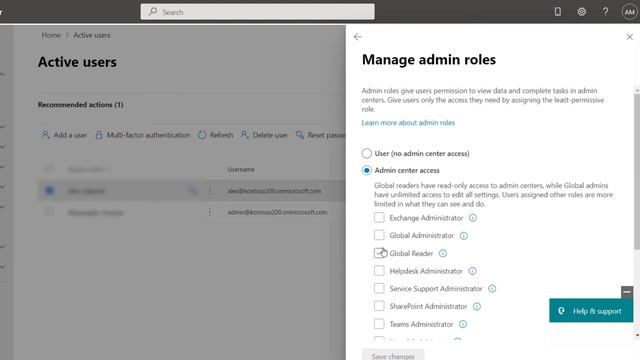The height and width of the screenshot is (360, 640).
Task: Refresh the active users list
Action: tap(216, 135)
